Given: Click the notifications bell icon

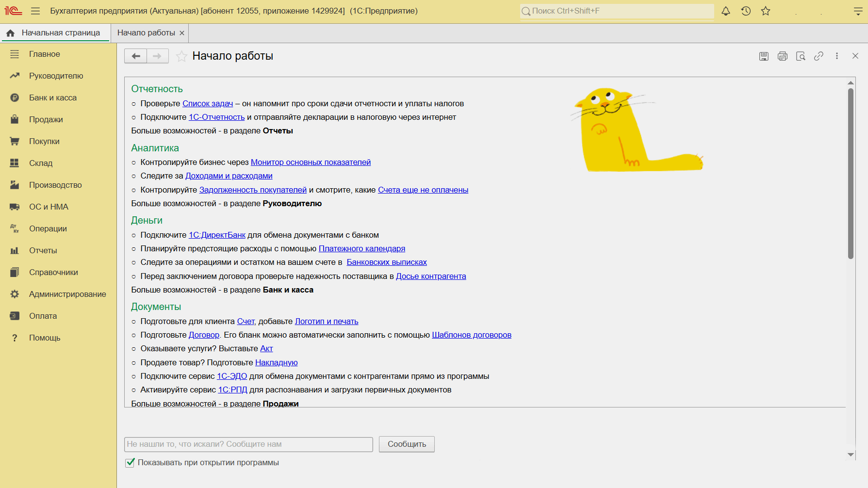Looking at the screenshot, I should click(726, 11).
